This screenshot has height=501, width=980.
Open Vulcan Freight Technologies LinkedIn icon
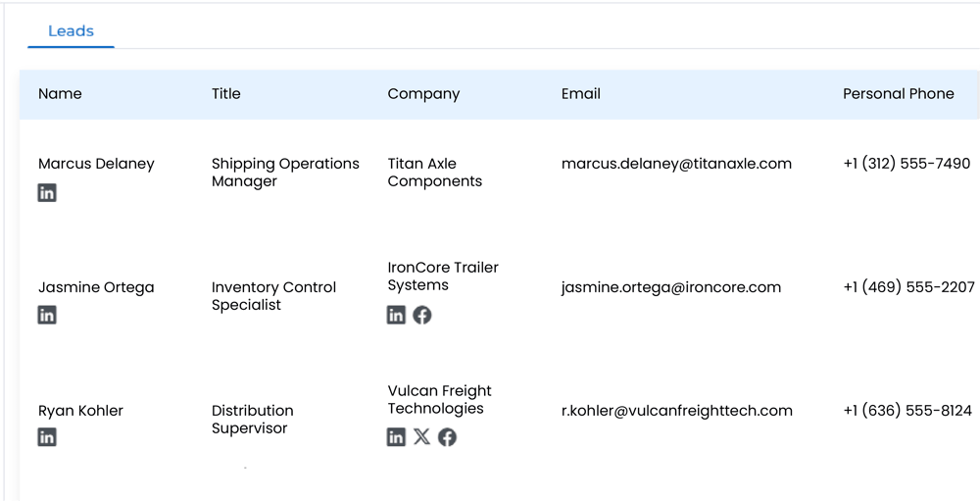tap(396, 437)
